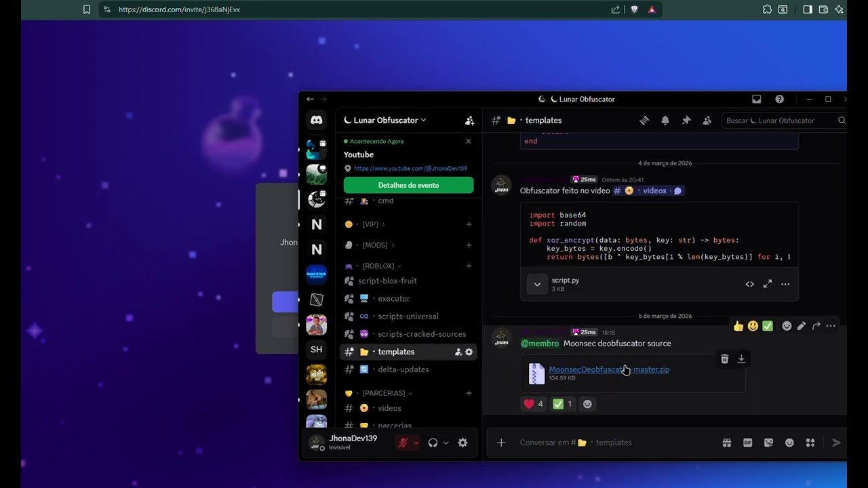Open emoji picker in message bar
Screen dimensions: 868x488
[x=789, y=443]
